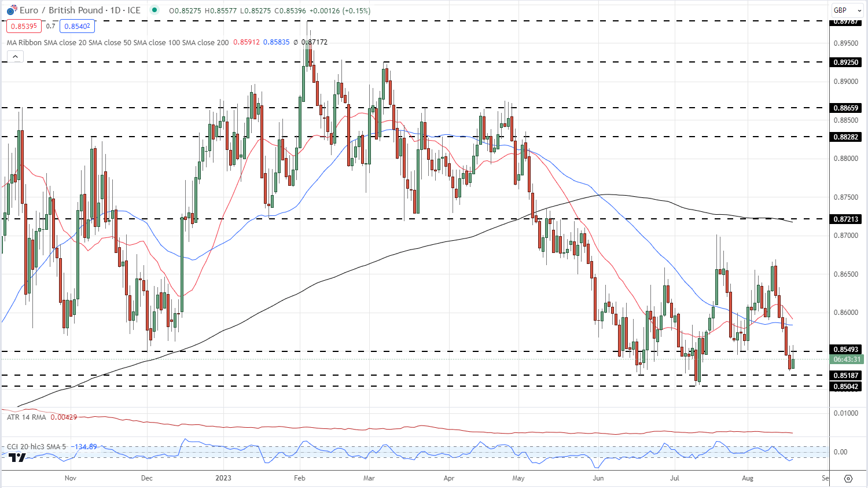Click the Mar label on time axis
Image resolution: width=868 pixels, height=488 pixels.
click(x=369, y=478)
